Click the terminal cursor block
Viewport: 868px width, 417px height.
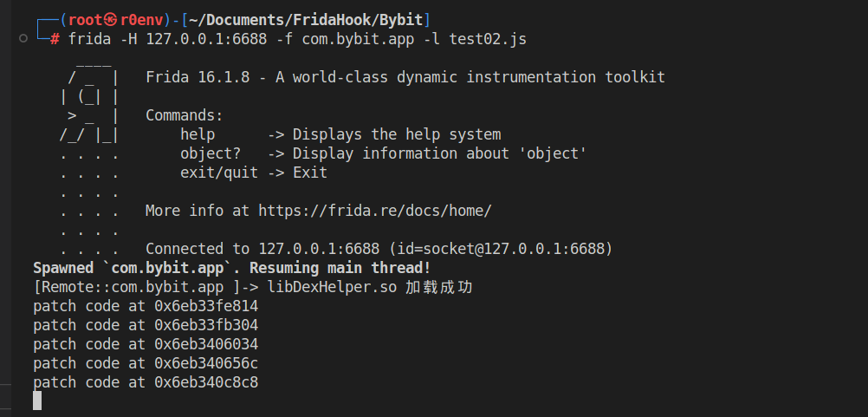[x=37, y=401]
